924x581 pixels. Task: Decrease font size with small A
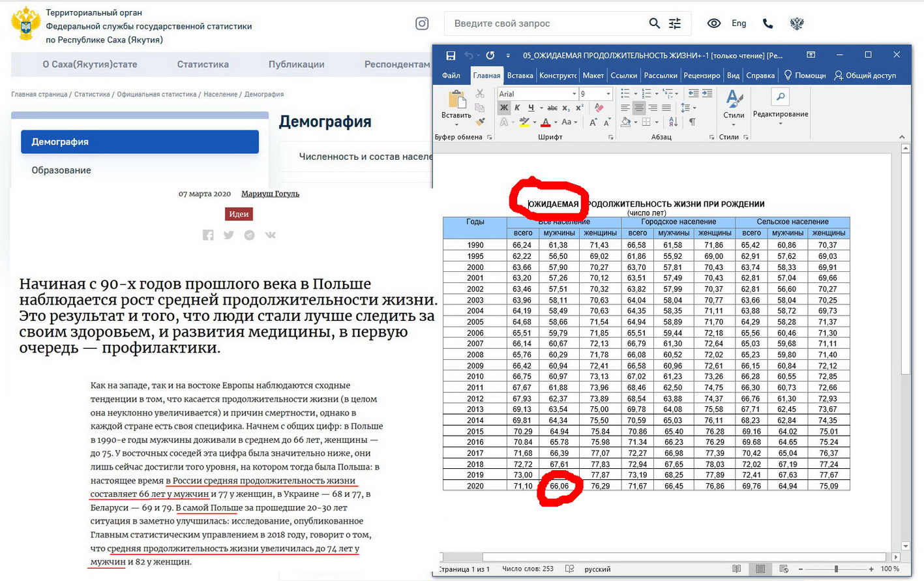(x=606, y=122)
